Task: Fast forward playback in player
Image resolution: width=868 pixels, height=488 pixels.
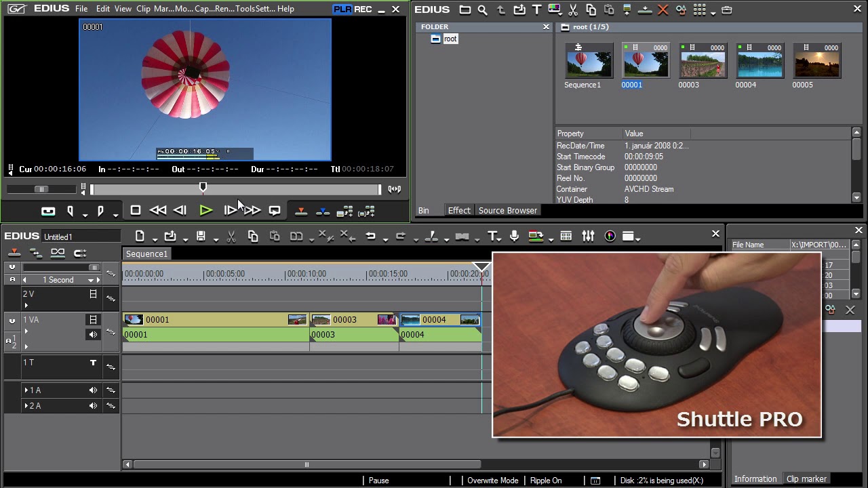Action: click(x=252, y=211)
